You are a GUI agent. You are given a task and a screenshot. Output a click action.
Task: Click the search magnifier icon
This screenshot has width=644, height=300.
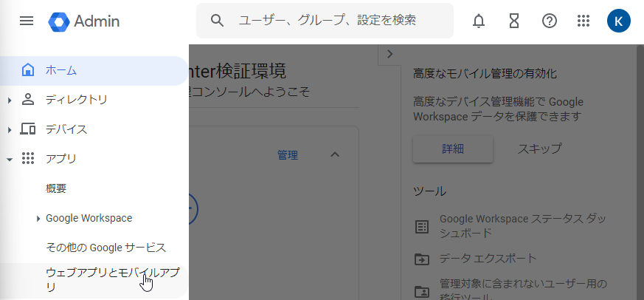tap(217, 20)
